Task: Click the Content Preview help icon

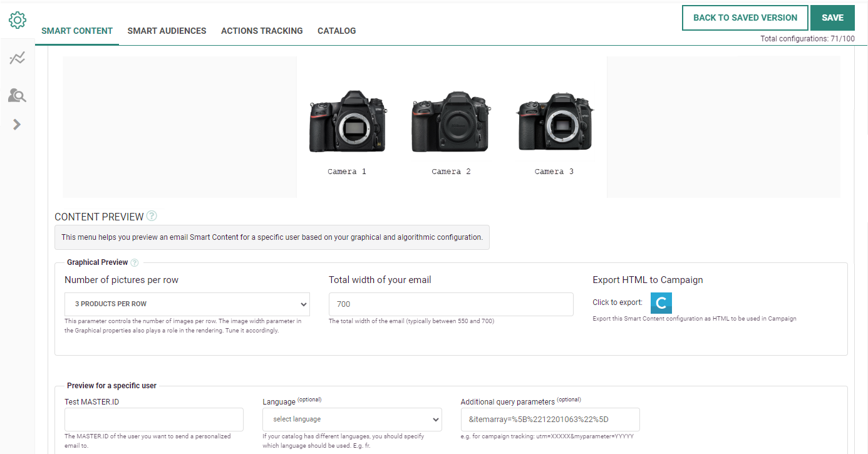Action: point(152,216)
